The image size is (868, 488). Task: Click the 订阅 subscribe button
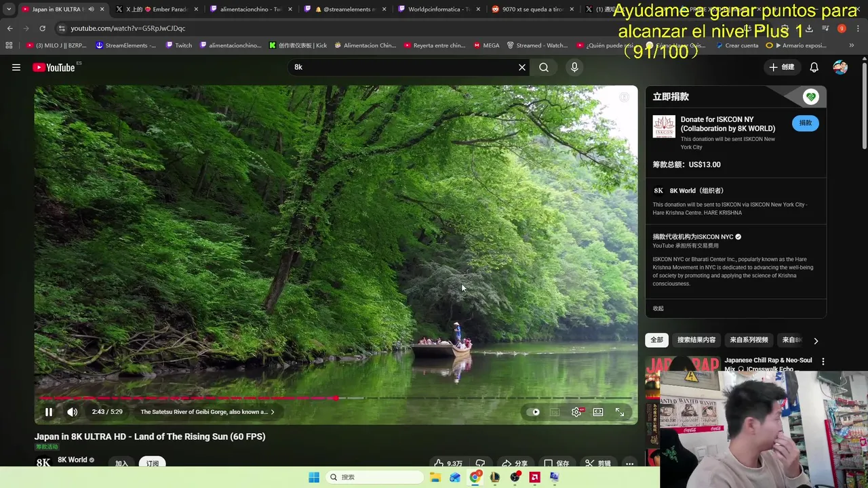(153, 463)
